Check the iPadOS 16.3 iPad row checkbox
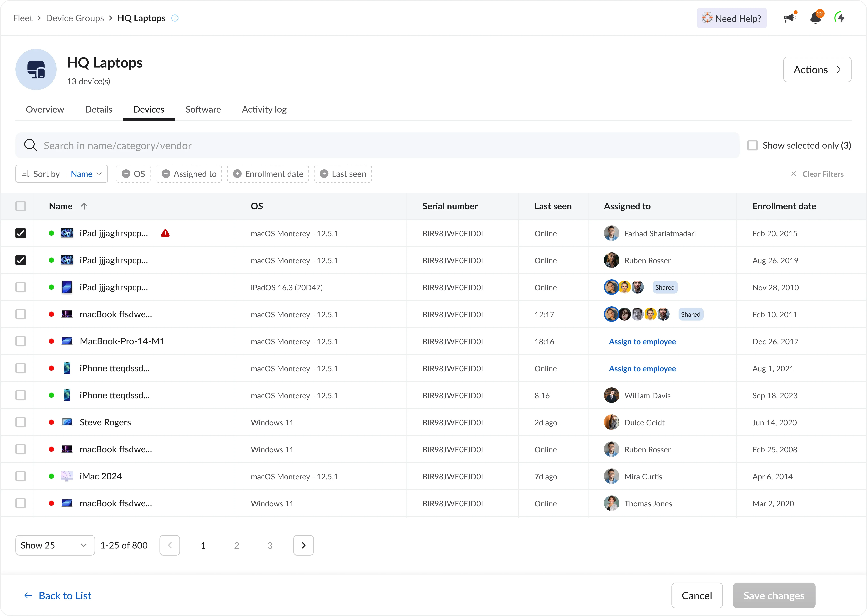Viewport: 867px width, 616px height. (20, 287)
